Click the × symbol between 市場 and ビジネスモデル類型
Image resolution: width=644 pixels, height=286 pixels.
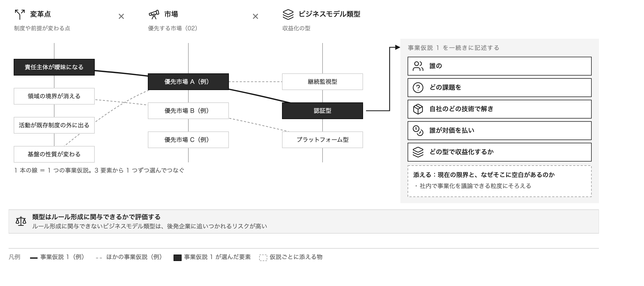click(x=255, y=17)
